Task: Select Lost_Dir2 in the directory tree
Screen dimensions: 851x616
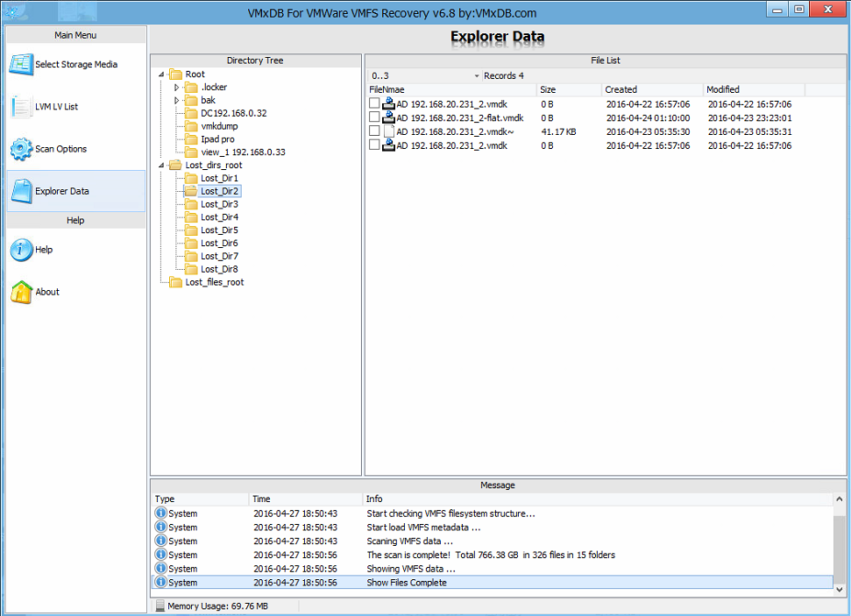Action: pos(219,192)
